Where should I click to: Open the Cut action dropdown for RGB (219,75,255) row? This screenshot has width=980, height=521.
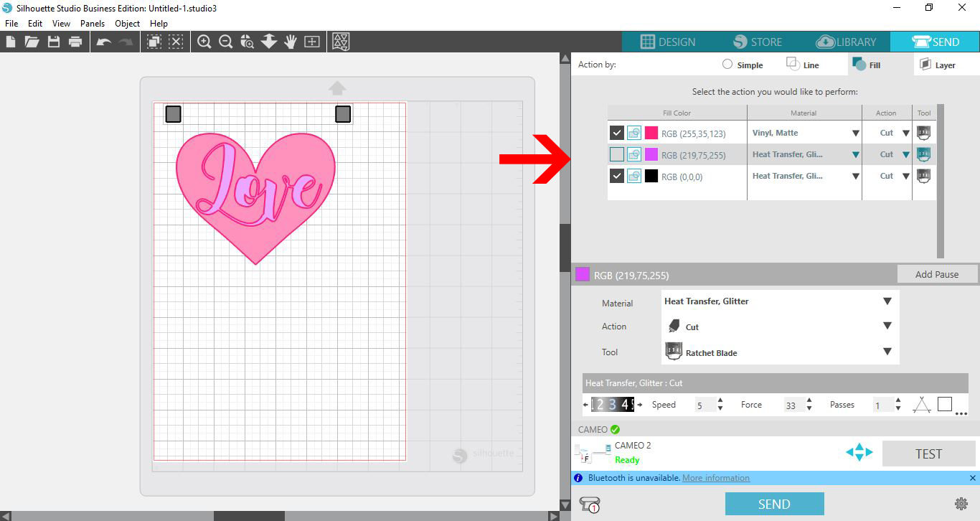click(905, 154)
